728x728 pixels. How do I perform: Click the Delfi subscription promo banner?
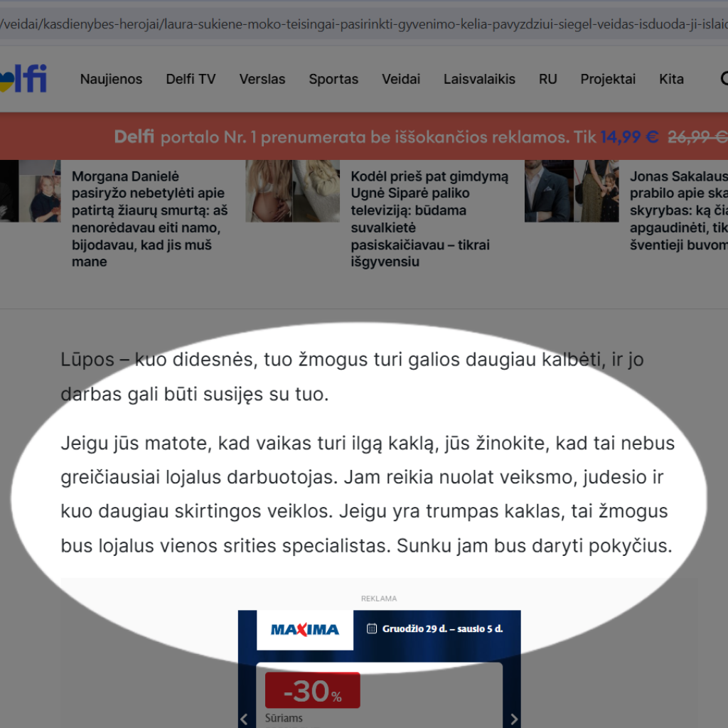pos(419,136)
